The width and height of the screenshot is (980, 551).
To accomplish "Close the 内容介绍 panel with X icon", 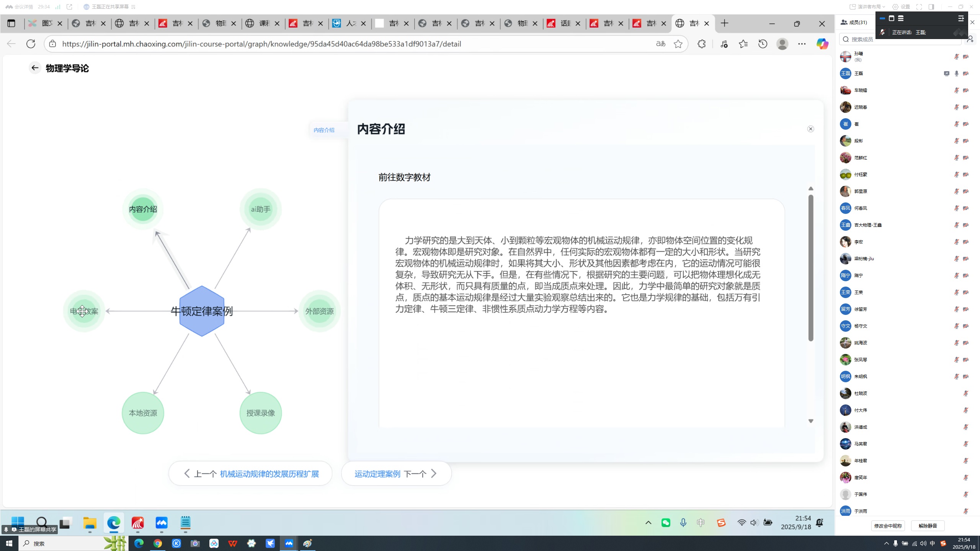I will 810,129.
